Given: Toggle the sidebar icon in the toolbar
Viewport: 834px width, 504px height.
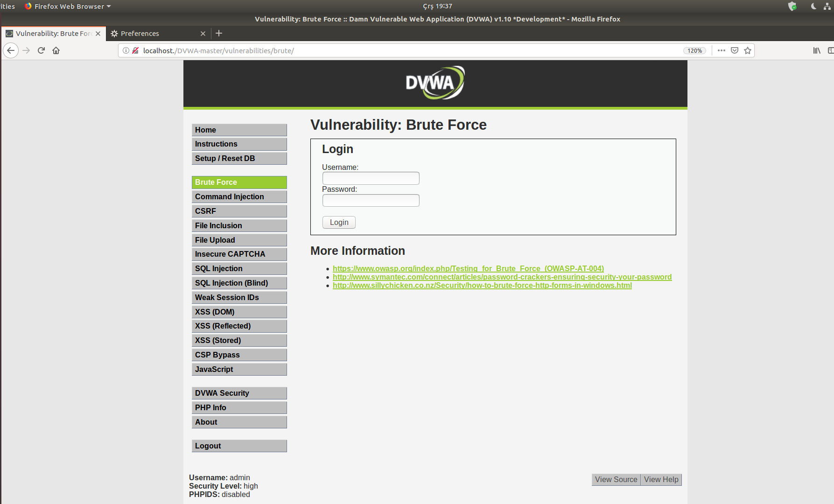Looking at the screenshot, I should coord(831,50).
